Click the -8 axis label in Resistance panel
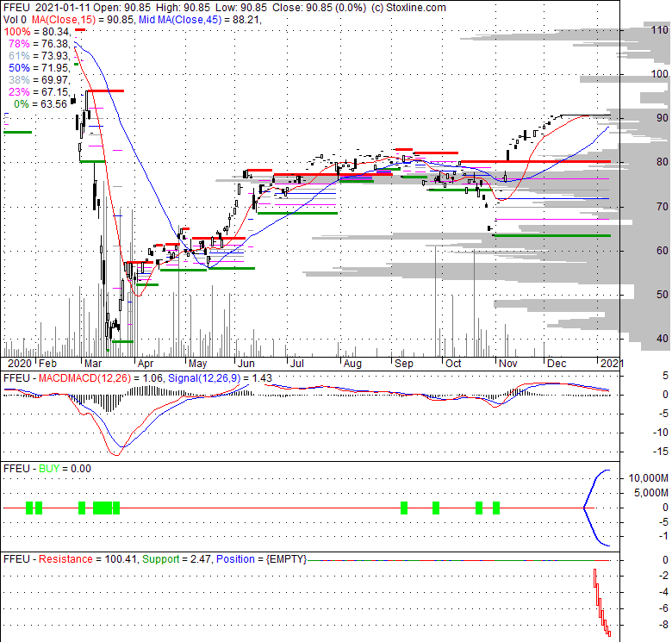Image resolution: width=672 pixels, height=642 pixels. coord(663,624)
